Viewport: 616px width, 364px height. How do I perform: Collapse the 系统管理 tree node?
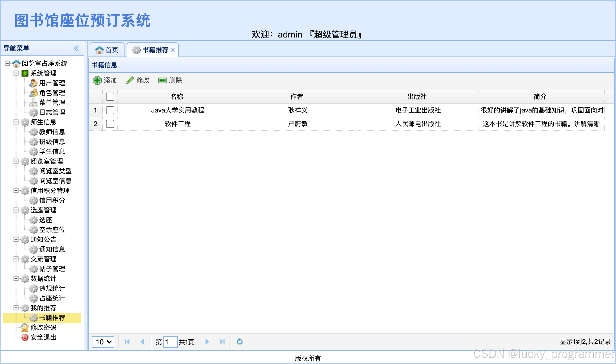(x=16, y=73)
